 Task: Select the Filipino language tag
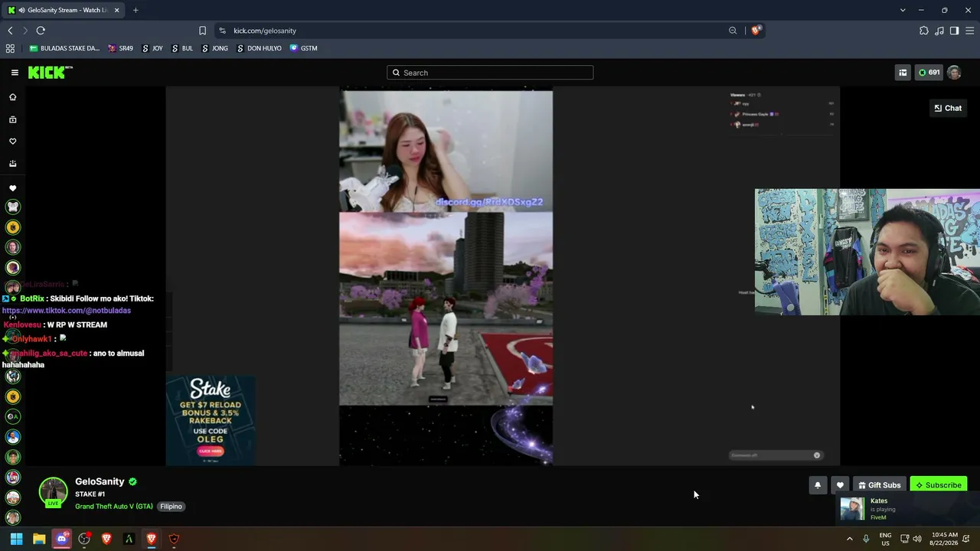(171, 507)
